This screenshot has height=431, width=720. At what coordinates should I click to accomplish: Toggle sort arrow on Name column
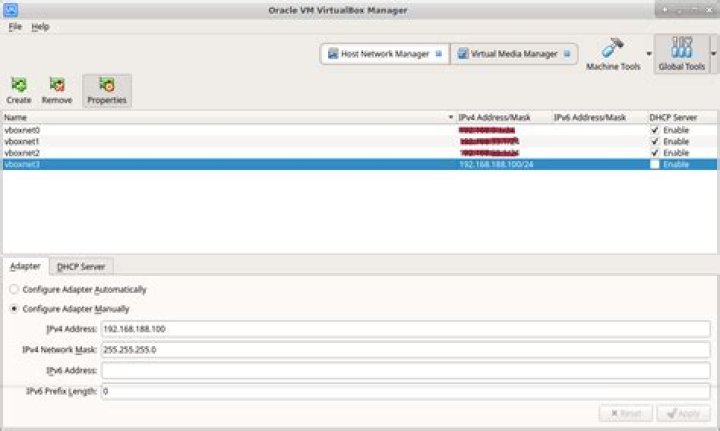(x=451, y=118)
